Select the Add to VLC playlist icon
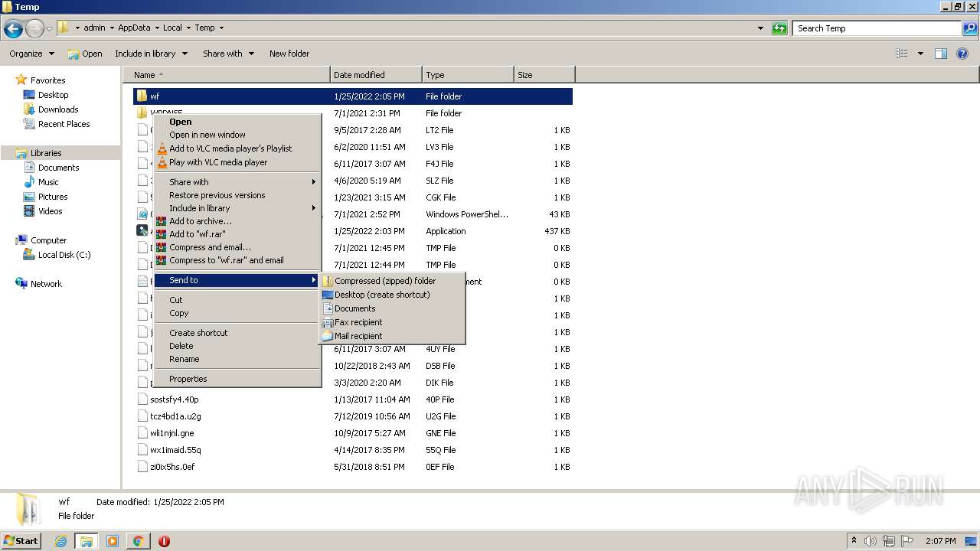 coord(162,148)
